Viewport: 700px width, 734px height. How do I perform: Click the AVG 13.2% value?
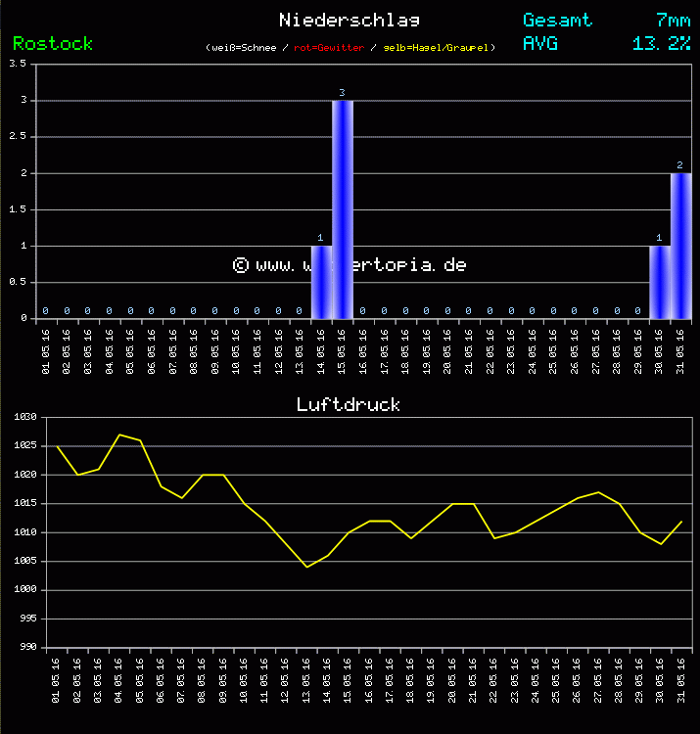click(661, 43)
